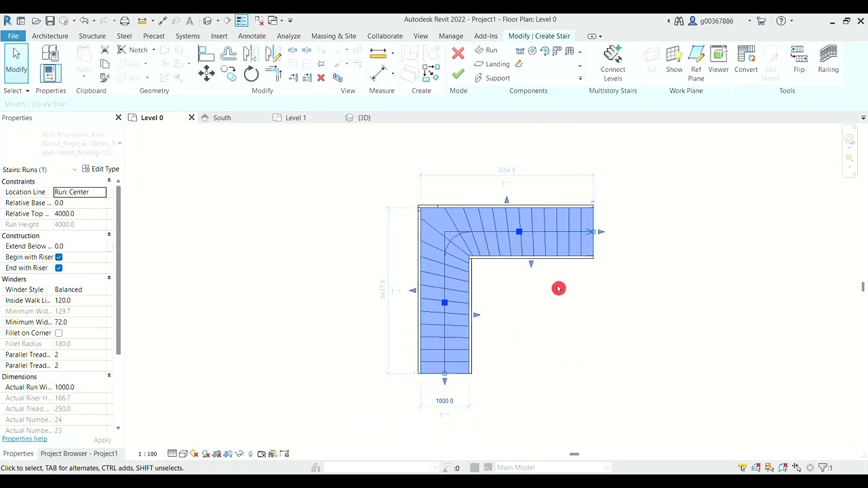Open the Architecture ribbon tab
Screen dimensions: 868x488
(x=50, y=36)
